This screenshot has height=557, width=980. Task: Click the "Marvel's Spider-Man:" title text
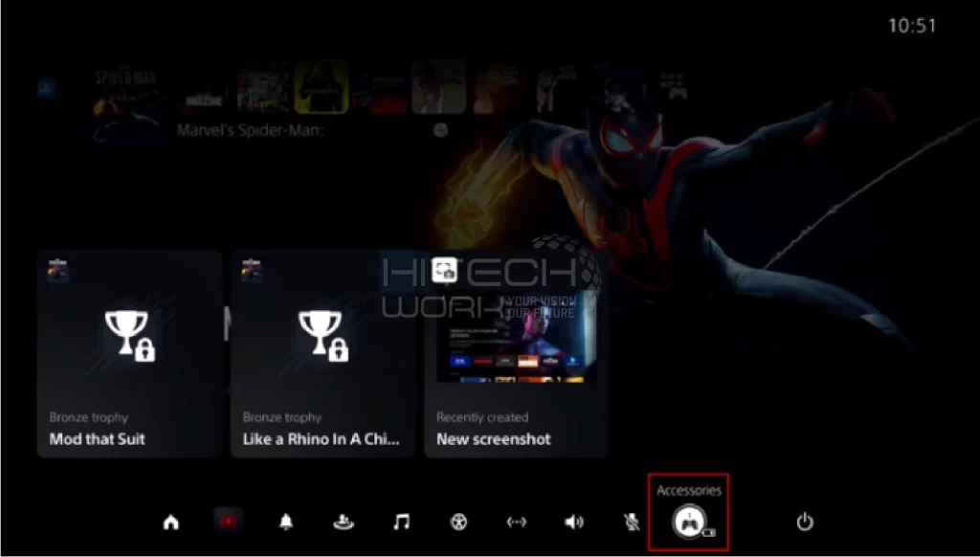pyautogui.click(x=250, y=131)
